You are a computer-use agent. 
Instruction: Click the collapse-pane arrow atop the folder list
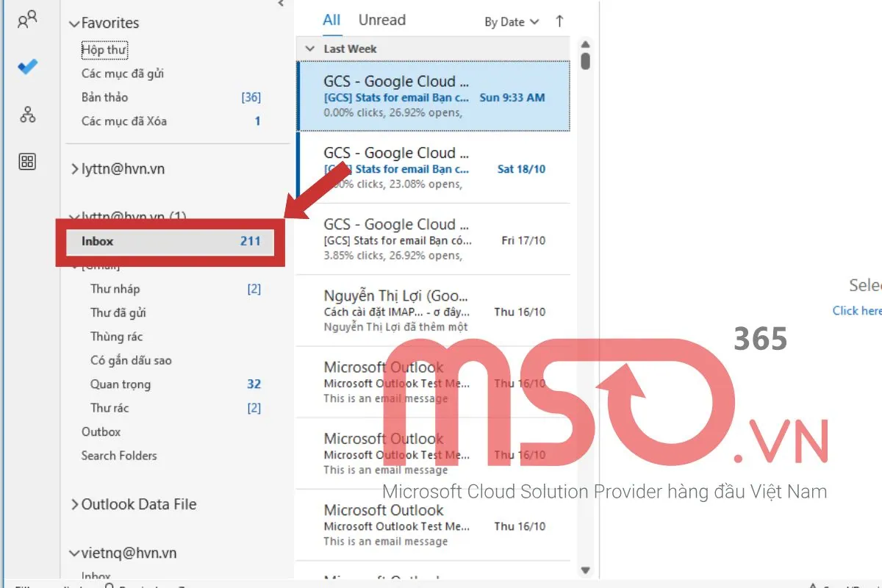(280, 4)
